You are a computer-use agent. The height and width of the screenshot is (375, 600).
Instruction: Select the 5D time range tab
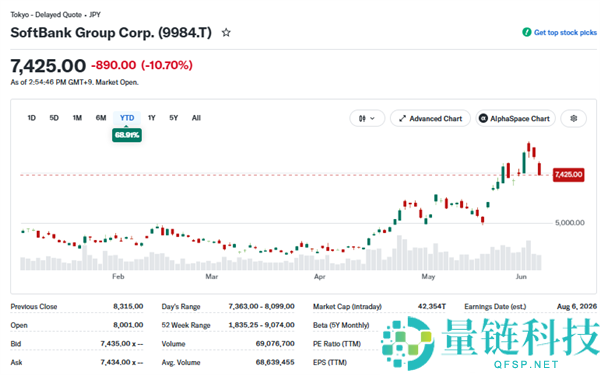(54, 118)
